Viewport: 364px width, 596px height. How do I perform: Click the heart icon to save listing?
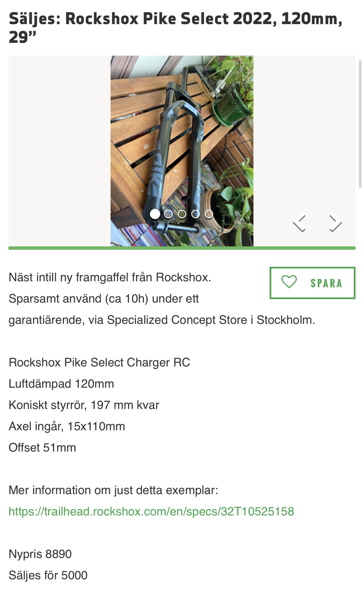(289, 282)
